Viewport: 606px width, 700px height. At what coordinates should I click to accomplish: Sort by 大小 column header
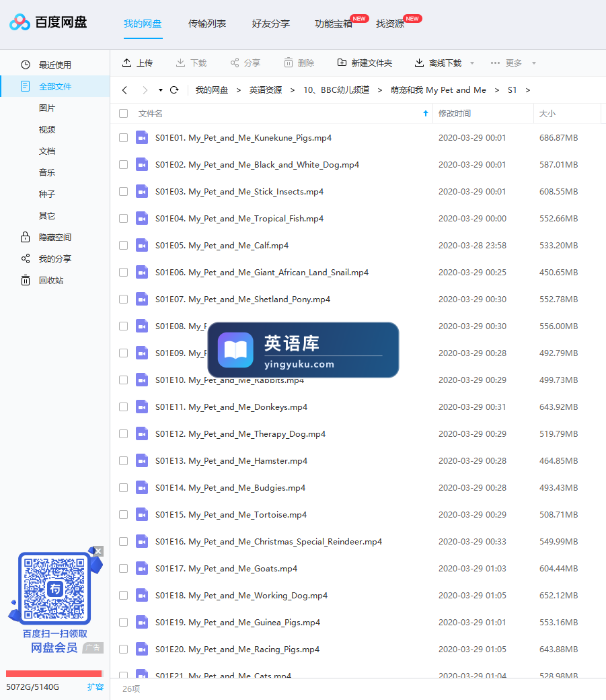pos(547,113)
